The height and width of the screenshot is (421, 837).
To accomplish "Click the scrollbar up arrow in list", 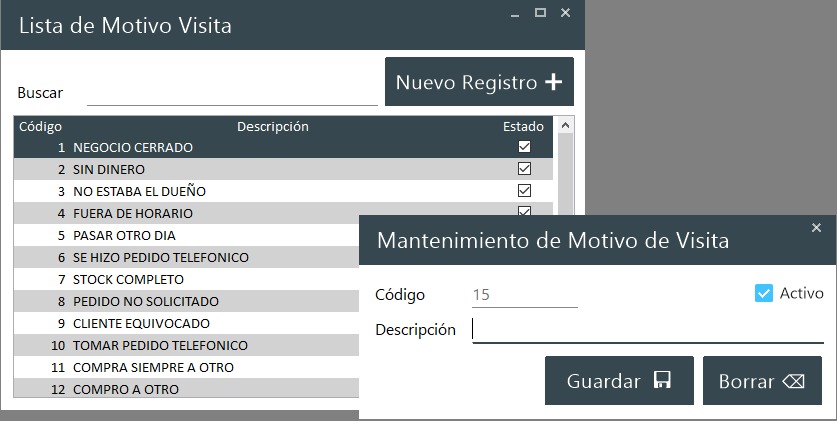I will coord(565,127).
